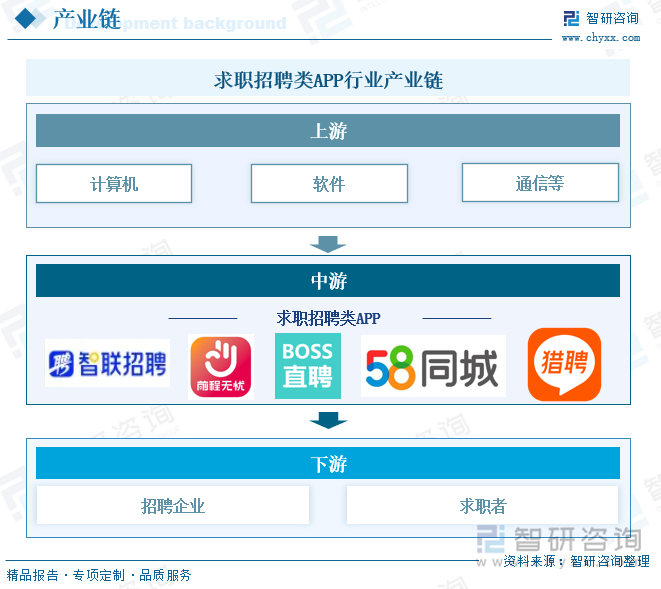Open the www.chyxx.com website link

[601, 38]
